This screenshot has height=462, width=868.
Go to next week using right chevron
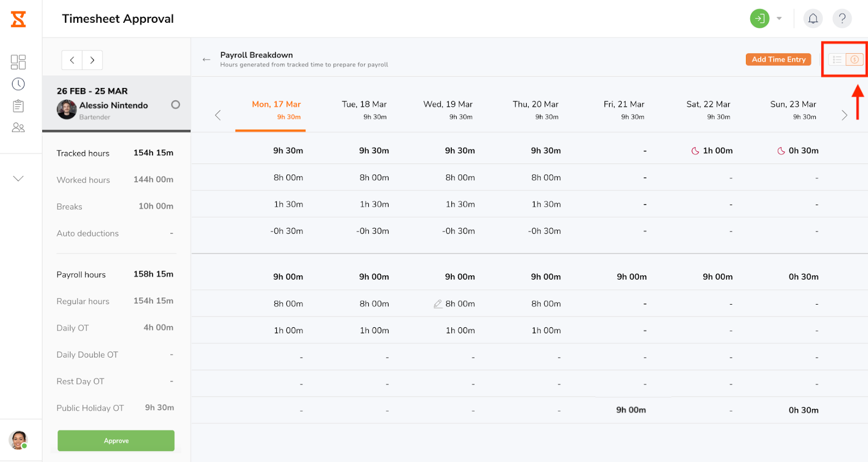844,115
